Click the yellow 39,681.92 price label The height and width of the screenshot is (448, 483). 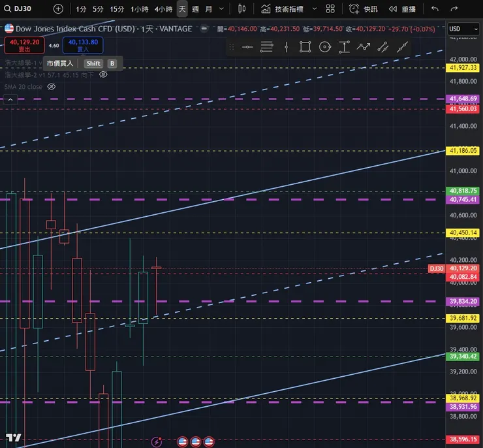(463, 318)
